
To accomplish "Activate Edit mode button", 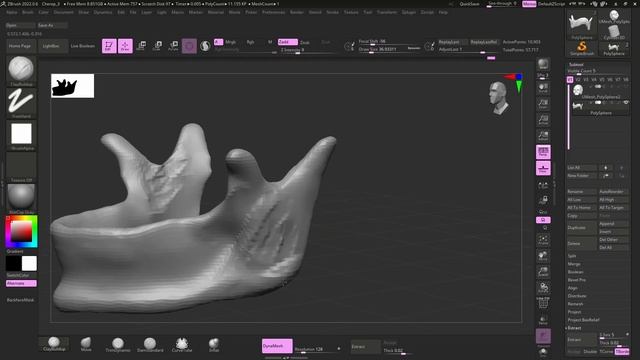I will point(109,46).
